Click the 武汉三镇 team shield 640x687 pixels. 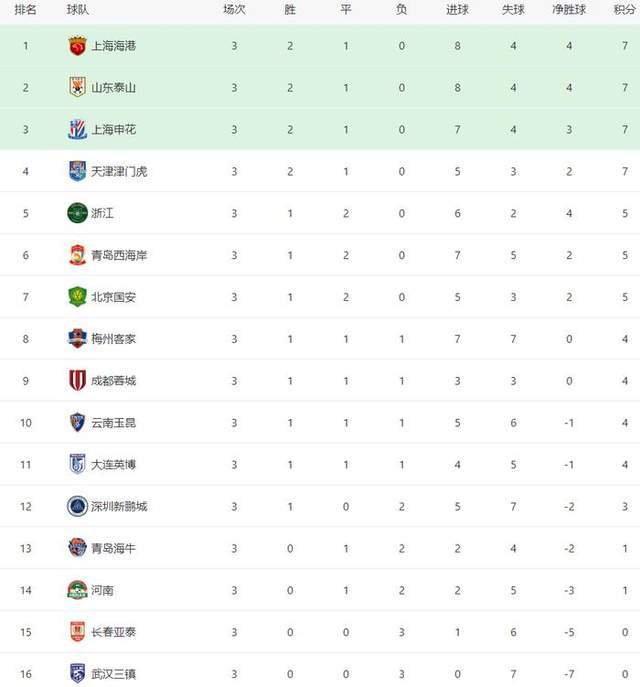point(78,673)
